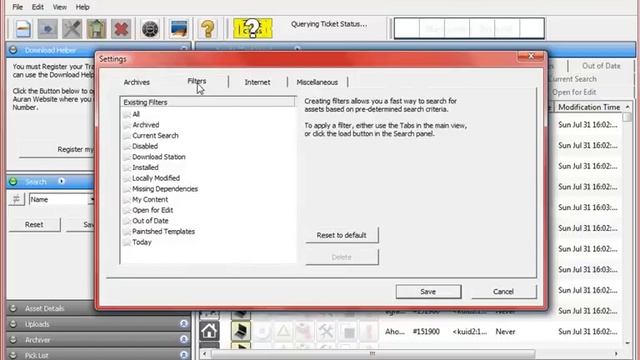Select the Paintshed Templates filter

163,231
